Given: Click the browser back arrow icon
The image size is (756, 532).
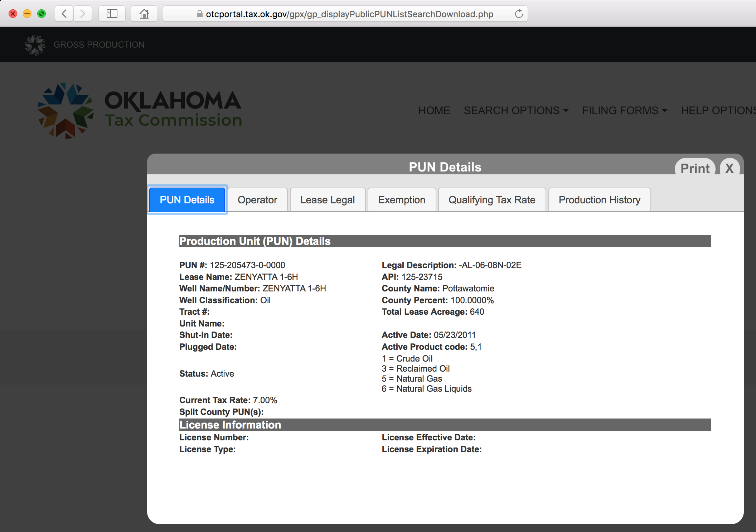Looking at the screenshot, I should point(64,14).
